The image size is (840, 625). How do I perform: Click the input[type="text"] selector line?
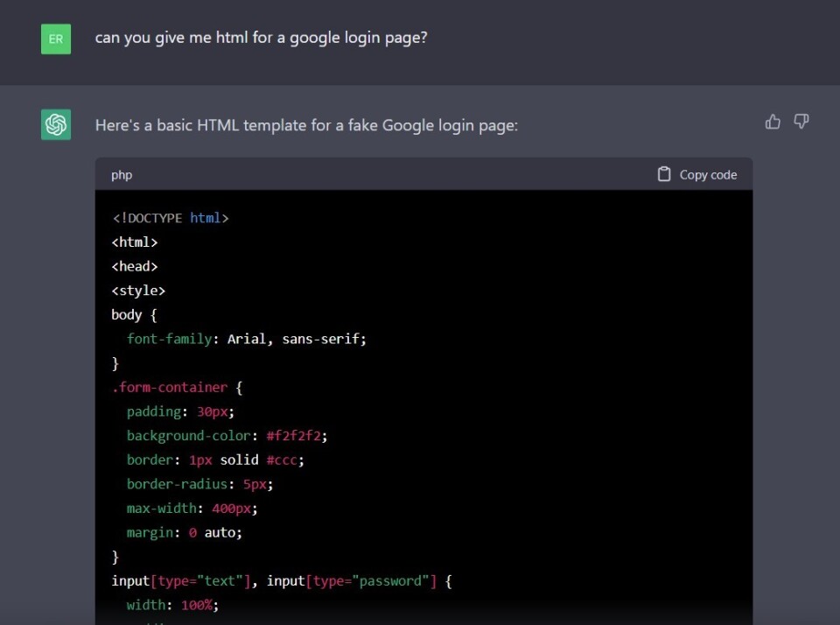tap(282, 581)
